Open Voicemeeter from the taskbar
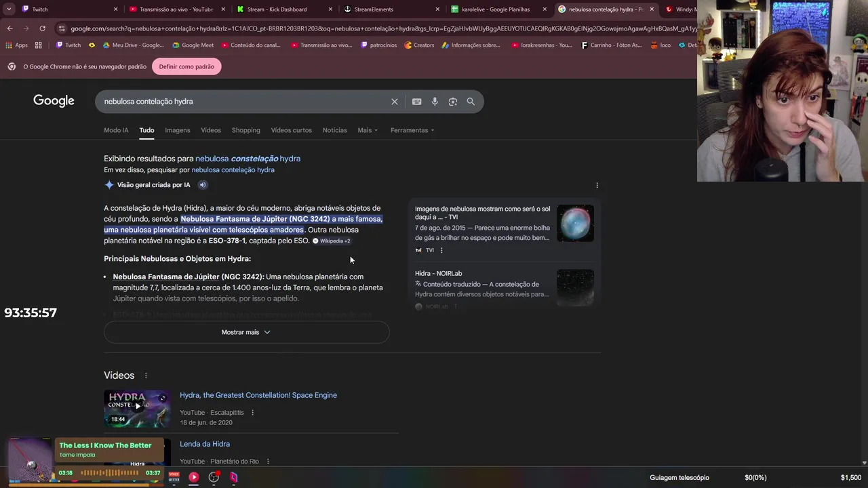This screenshot has height=488, width=868. tap(174, 477)
